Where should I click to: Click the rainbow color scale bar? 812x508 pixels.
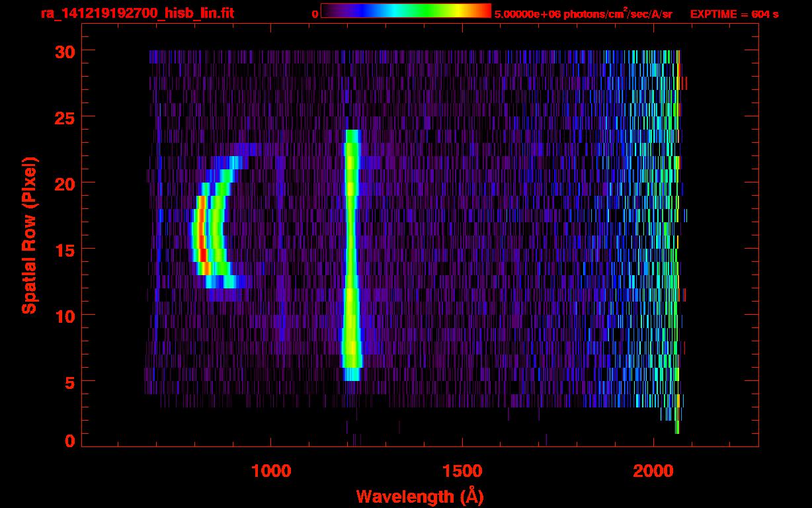[406, 11]
